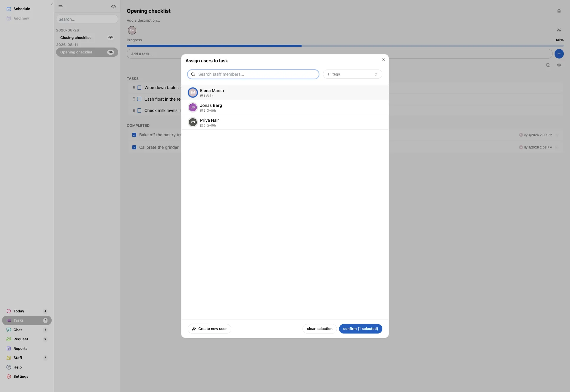Click clear selection button
570x392 pixels.
coord(319,329)
